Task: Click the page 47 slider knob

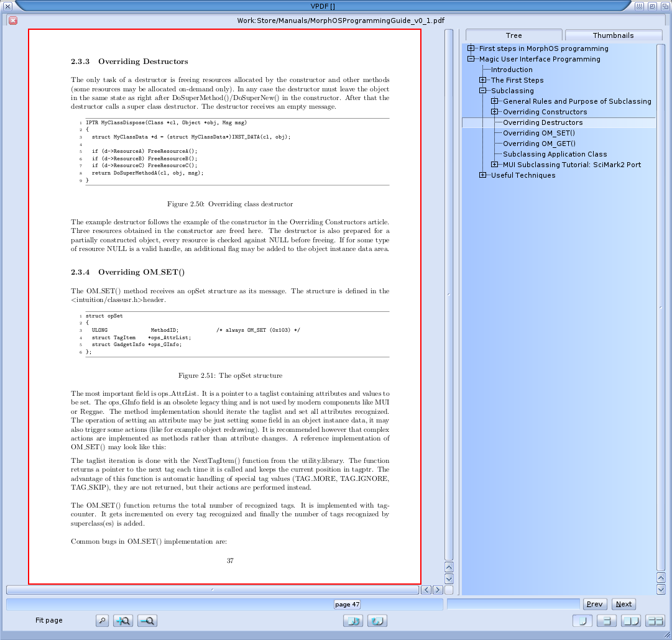Action: [x=347, y=604]
